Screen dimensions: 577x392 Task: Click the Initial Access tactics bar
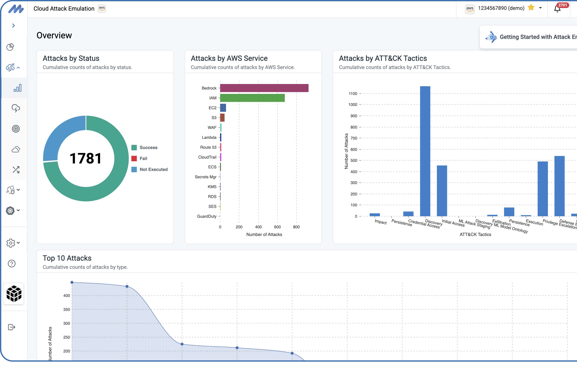[442, 191]
